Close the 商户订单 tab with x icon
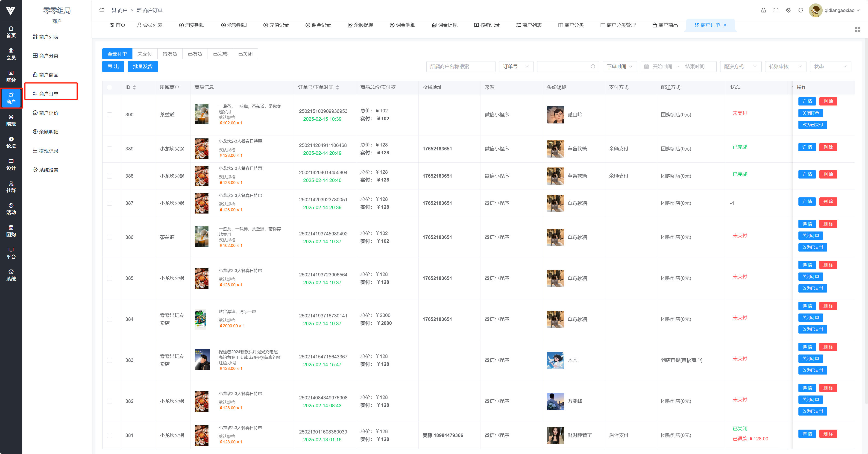This screenshot has width=868, height=454. (x=725, y=25)
